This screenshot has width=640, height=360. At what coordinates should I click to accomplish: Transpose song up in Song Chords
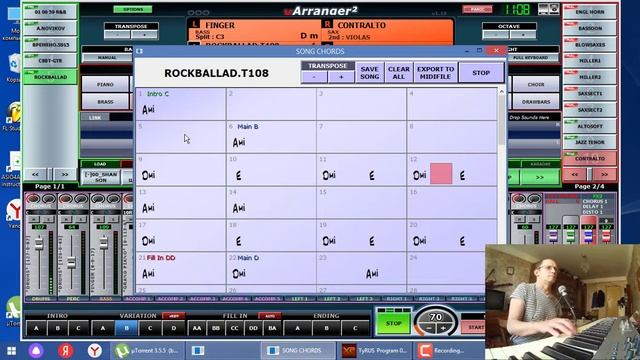[x=341, y=77]
